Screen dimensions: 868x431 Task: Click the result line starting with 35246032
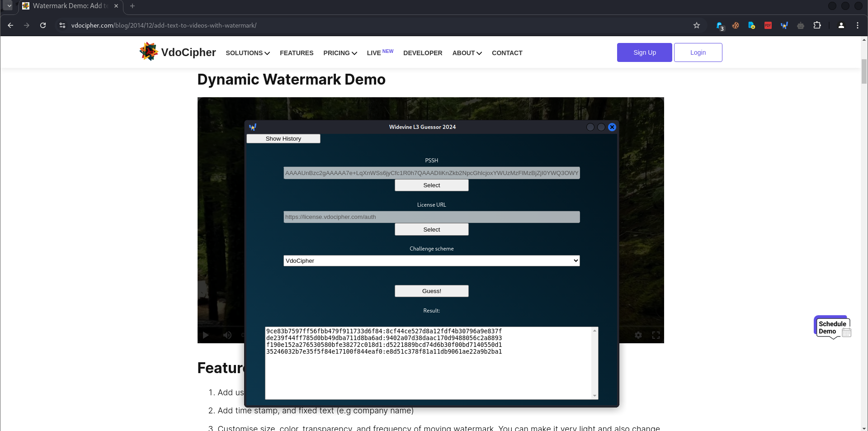pyautogui.click(x=384, y=351)
